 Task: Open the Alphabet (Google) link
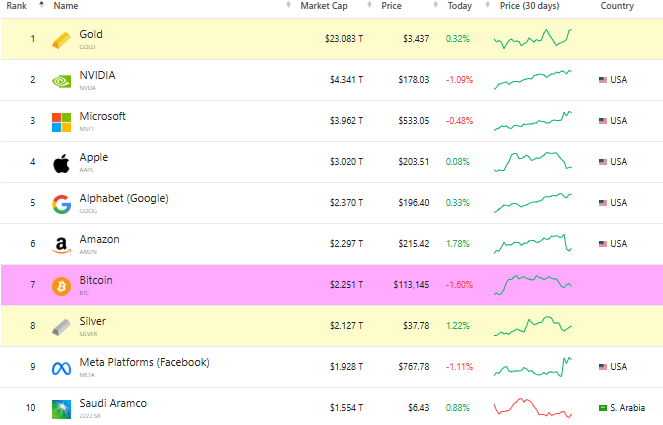click(124, 198)
